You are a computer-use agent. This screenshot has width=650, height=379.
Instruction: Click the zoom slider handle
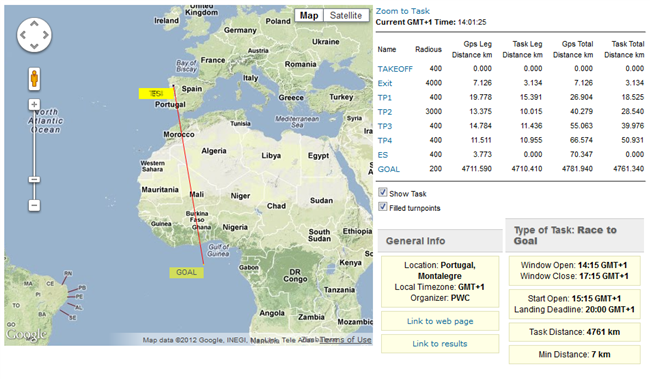coord(34,180)
